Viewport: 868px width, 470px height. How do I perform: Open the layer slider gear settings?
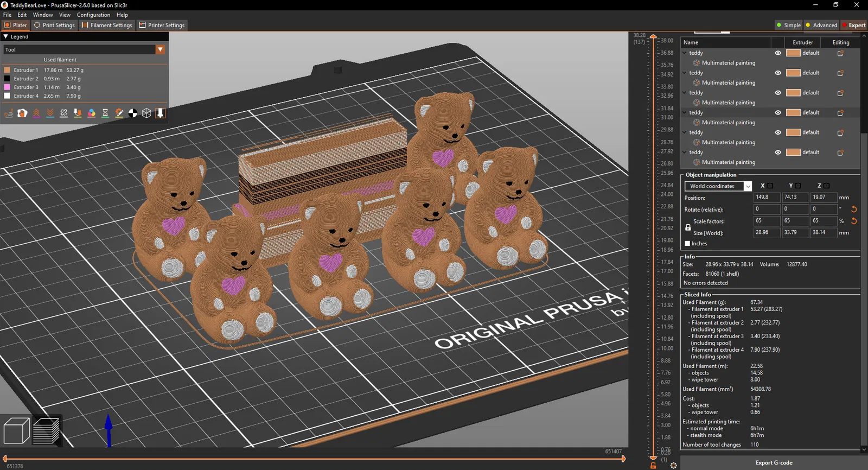click(x=673, y=466)
